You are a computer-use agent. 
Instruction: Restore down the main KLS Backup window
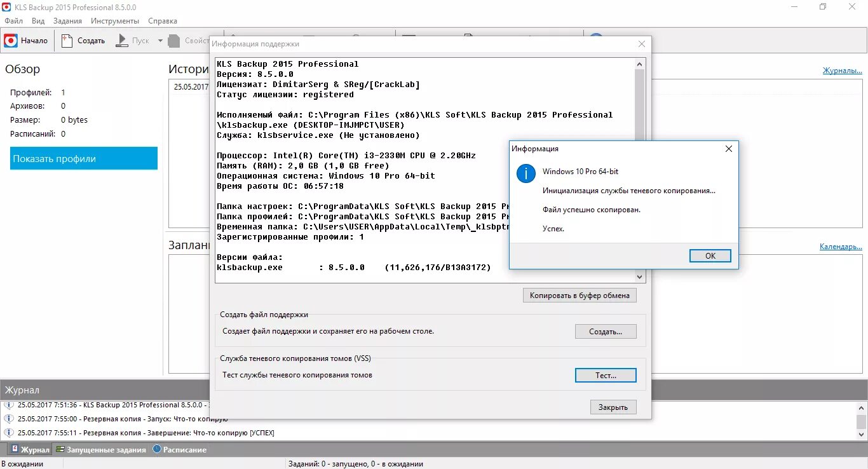click(x=823, y=7)
